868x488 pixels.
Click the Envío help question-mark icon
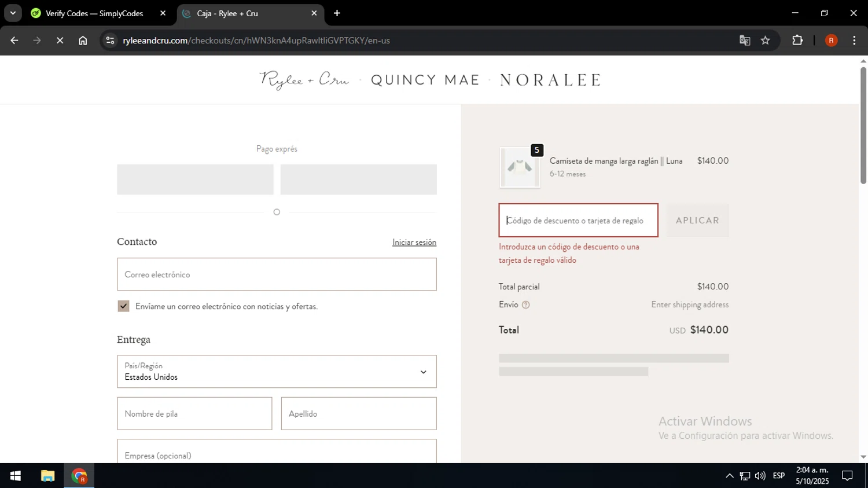pyautogui.click(x=525, y=305)
